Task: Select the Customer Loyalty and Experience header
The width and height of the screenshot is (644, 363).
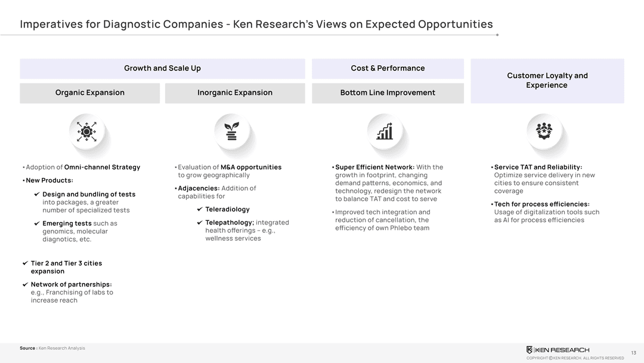Action: [x=547, y=81]
